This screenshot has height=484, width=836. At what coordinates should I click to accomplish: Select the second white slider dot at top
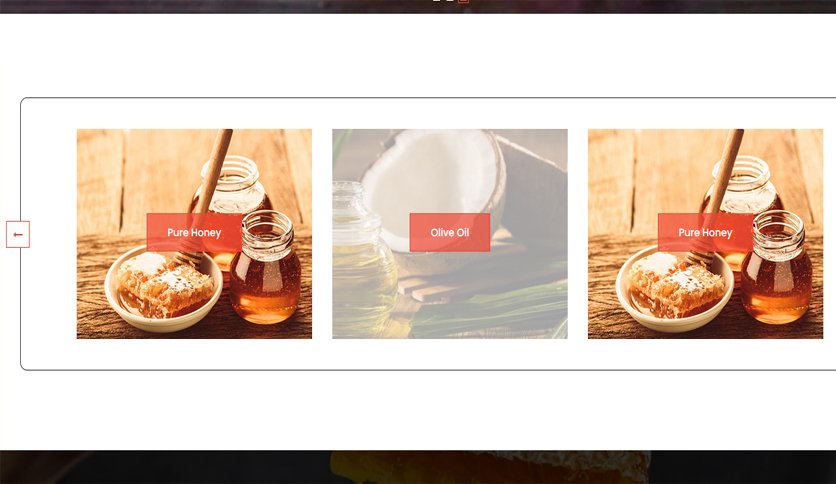pyautogui.click(x=450, y=1)
